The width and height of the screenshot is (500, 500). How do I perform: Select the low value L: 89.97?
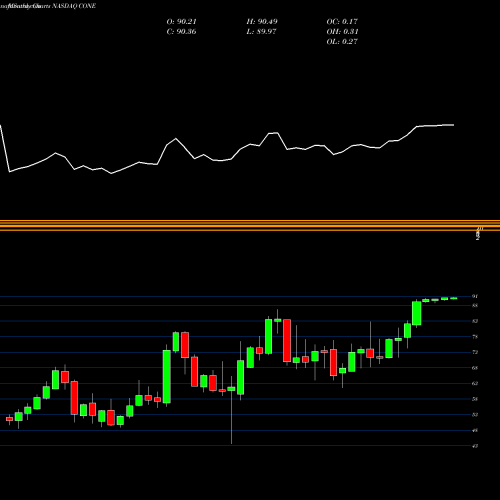click(x=261, y=32)
